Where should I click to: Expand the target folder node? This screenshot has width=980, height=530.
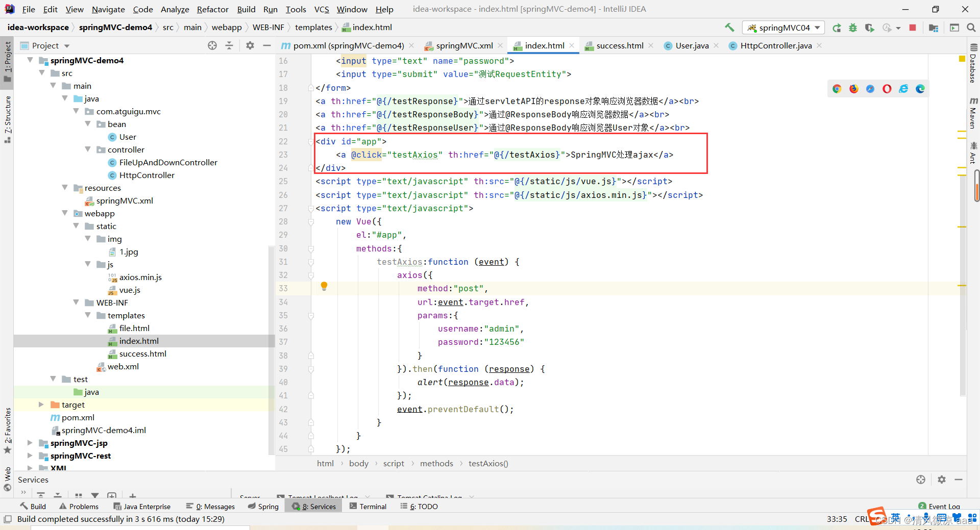(x=41, y=405)
